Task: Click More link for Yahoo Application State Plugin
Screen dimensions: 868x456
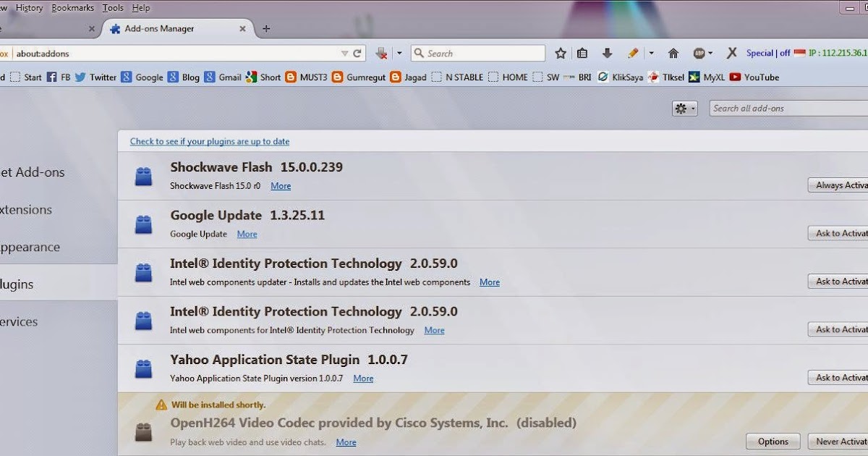Action: [x=363, y=379]
